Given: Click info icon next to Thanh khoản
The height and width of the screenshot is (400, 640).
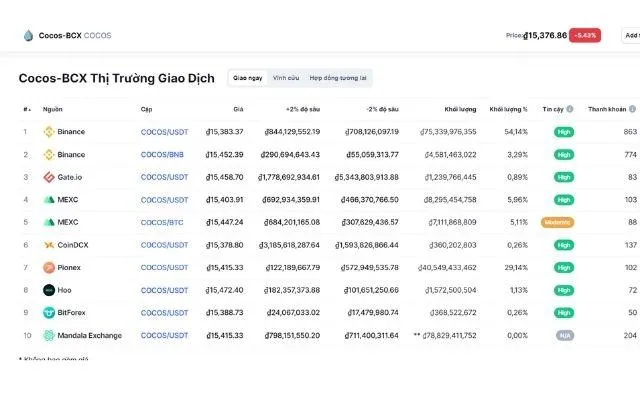Looking at the screenshot, I should (632, 109).
